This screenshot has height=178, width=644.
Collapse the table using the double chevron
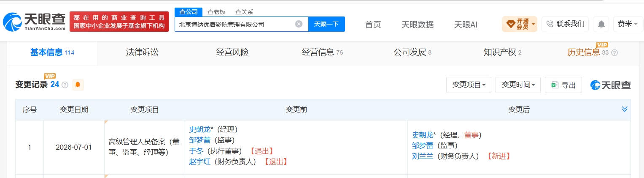(x=625, y=109)
